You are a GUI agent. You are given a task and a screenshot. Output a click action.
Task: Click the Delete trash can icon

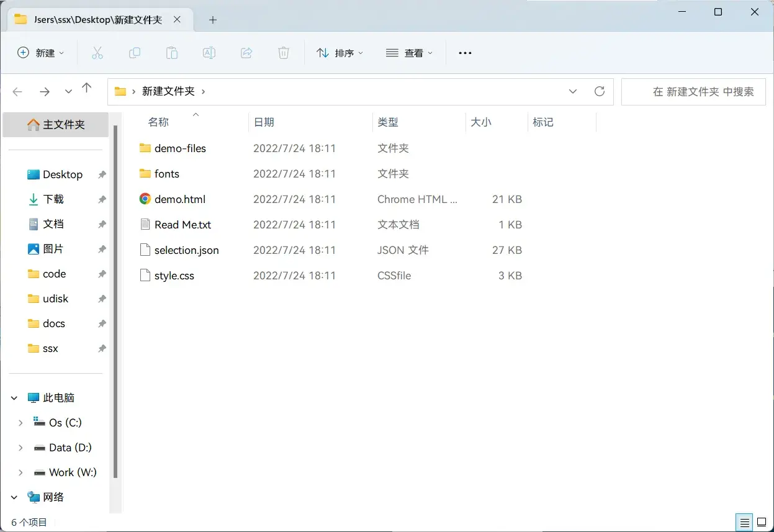click(x=284, y=53)
